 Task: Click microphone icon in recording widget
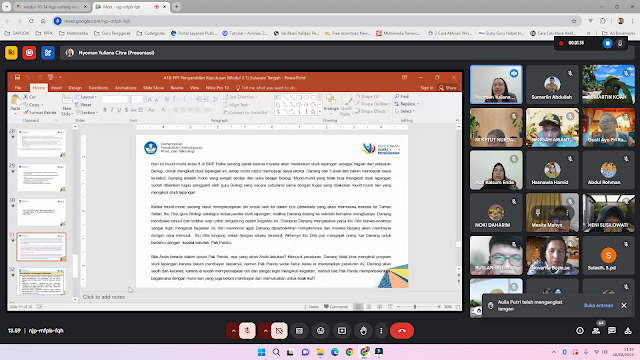tap(620, 43)
